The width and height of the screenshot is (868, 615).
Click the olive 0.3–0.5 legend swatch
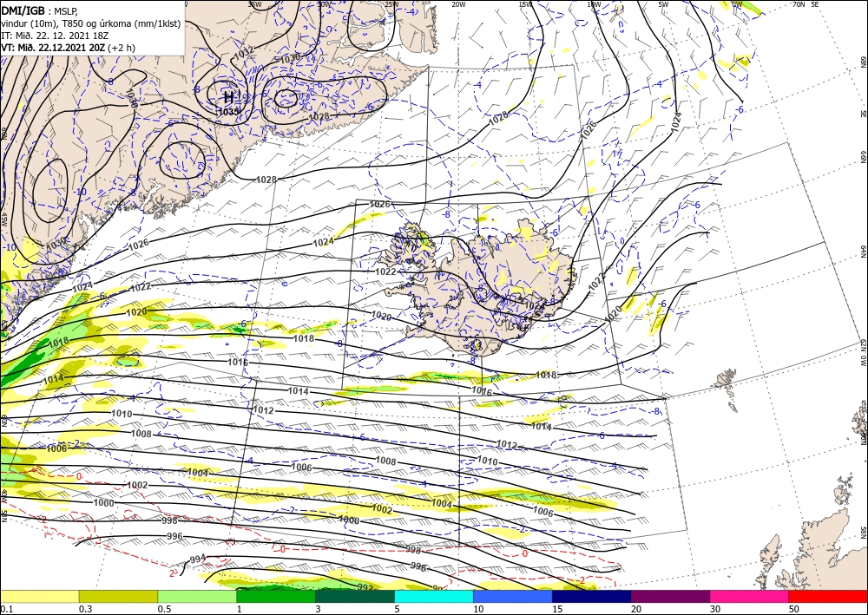(118, 596)
